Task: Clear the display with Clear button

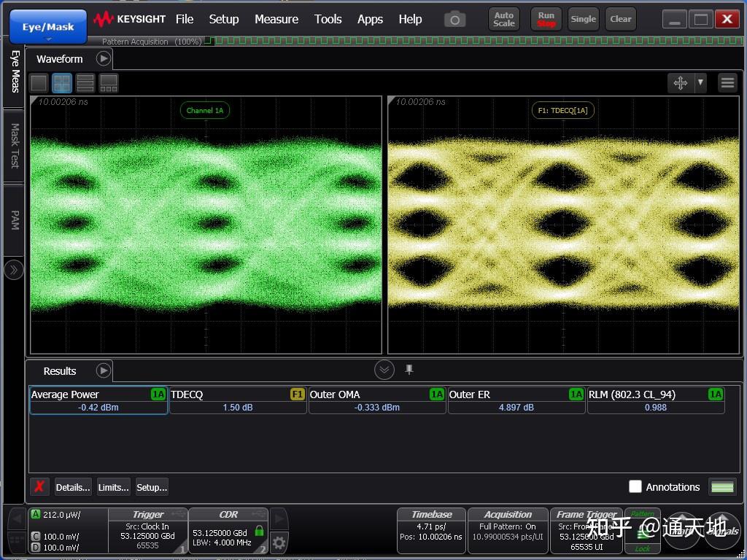Action: pyautogui.click(x=621, y=19)
